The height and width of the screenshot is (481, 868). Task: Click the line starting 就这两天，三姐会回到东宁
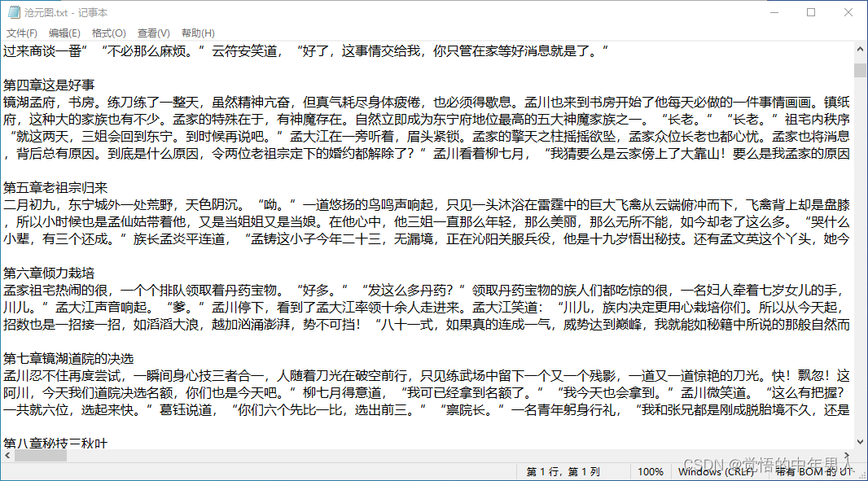426,137
